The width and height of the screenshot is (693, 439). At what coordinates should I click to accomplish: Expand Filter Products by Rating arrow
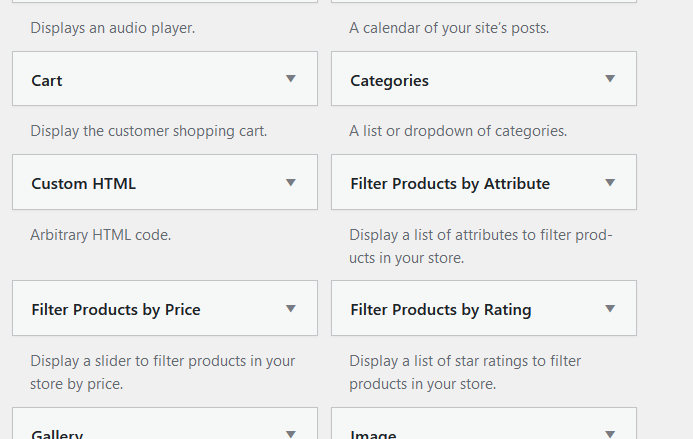[x=610, y=309]
